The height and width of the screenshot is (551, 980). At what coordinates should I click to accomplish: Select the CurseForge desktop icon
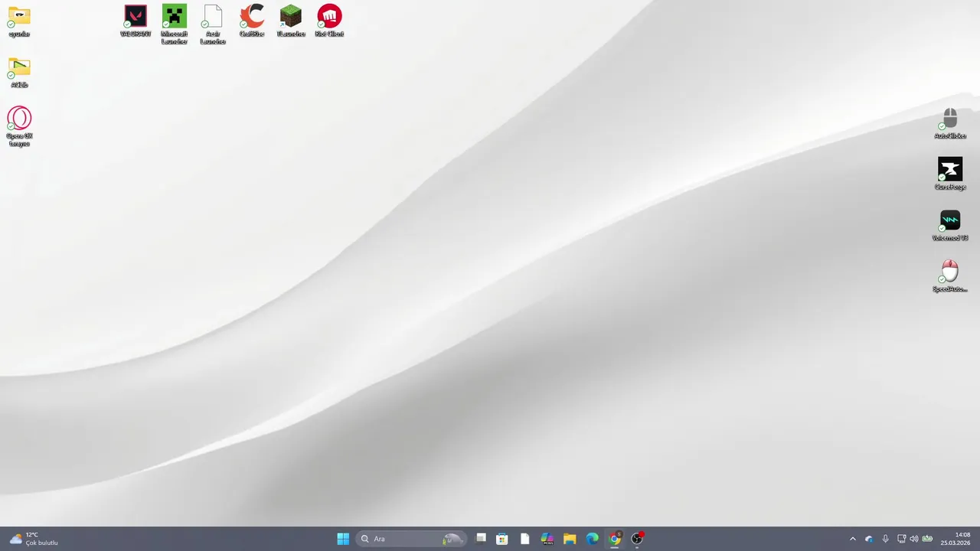coord(950,174)
